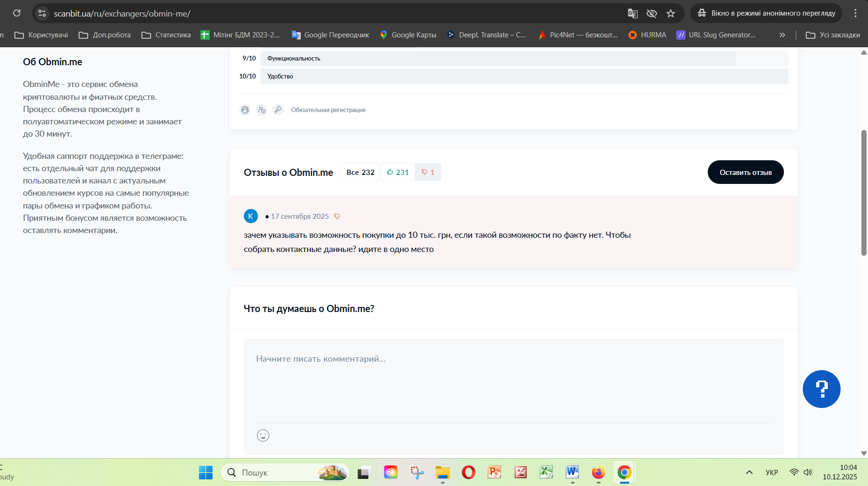
Task: Expand the hidden bookmarks chevron
Action: click(x=782, y=35)
